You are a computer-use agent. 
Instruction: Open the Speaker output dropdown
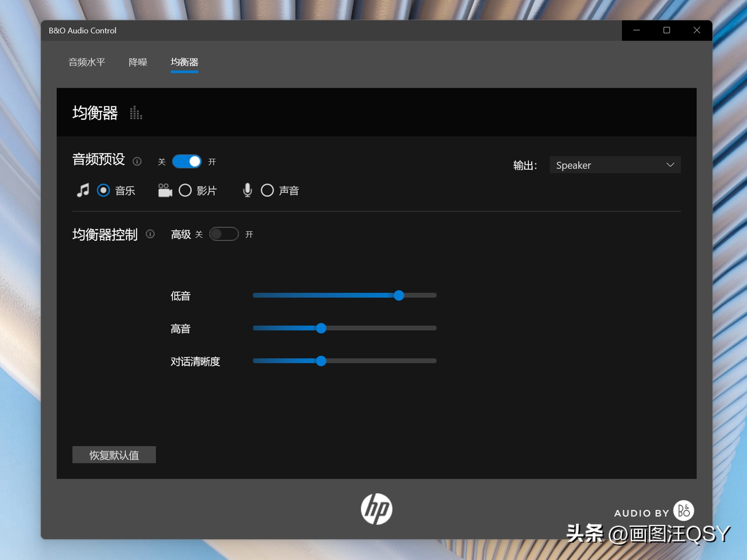click(x=614, y=165)
